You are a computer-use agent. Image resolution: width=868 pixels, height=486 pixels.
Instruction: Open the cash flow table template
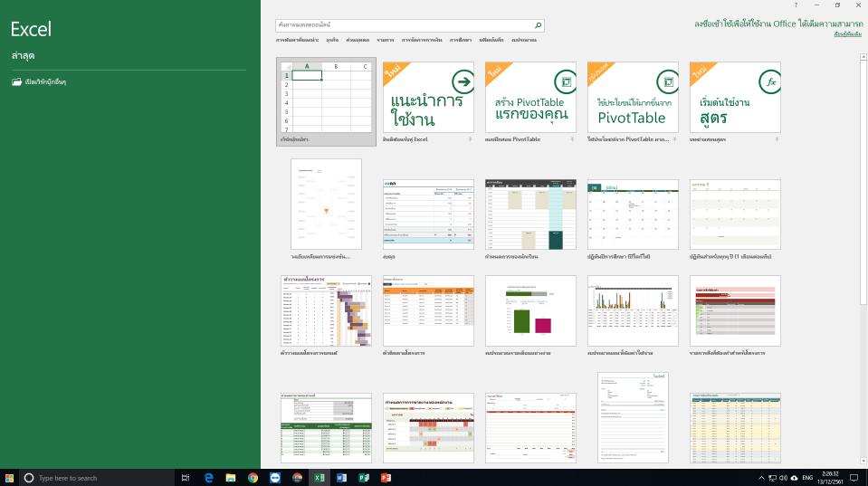pyautogui.click(x=428, y=214)
